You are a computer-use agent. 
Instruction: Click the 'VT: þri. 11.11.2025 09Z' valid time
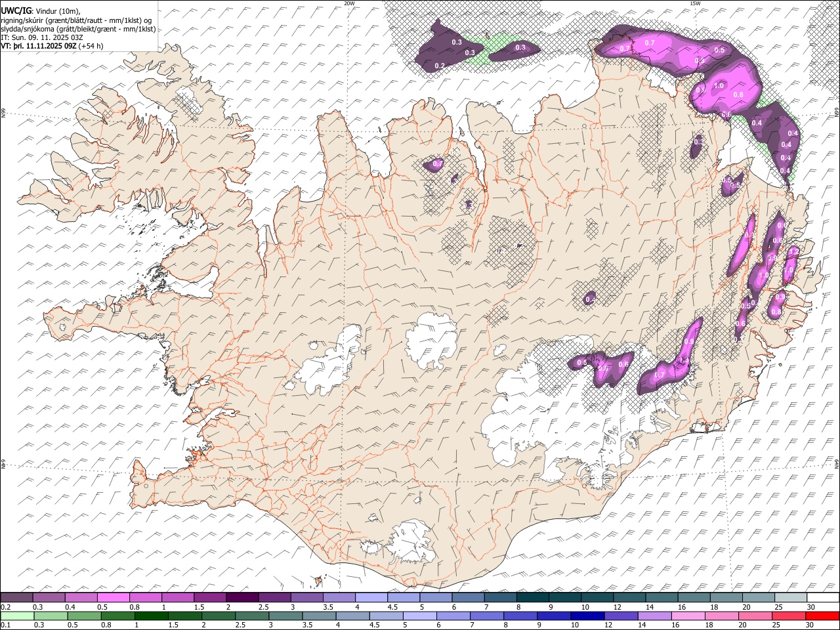coord(38,46)
